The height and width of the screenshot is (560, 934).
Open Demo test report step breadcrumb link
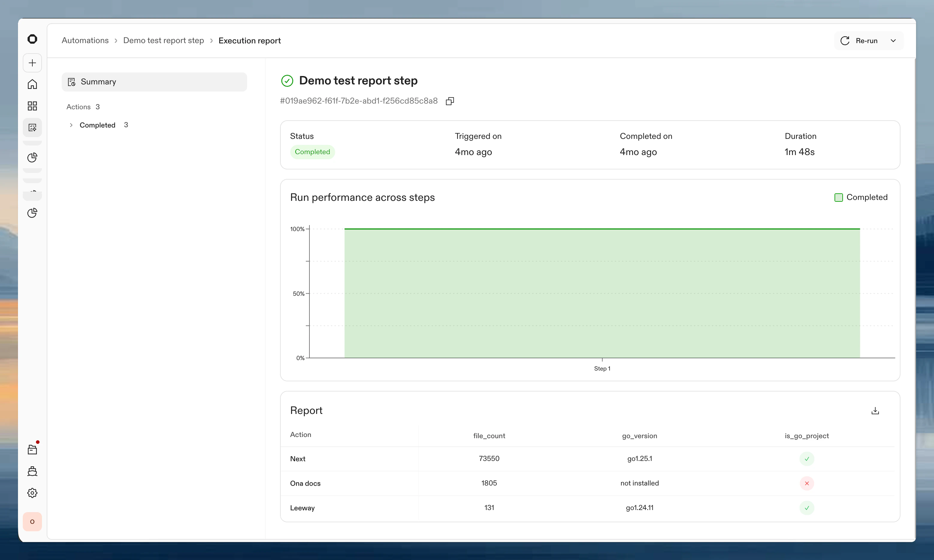(163, 40)
